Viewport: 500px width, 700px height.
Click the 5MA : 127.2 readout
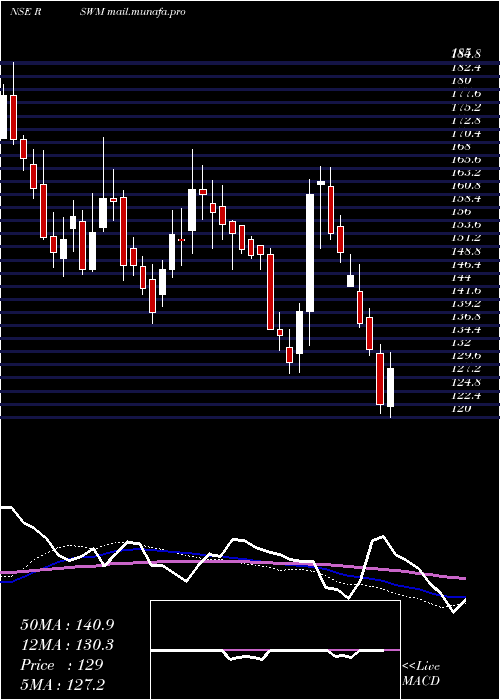coord(62,685)
